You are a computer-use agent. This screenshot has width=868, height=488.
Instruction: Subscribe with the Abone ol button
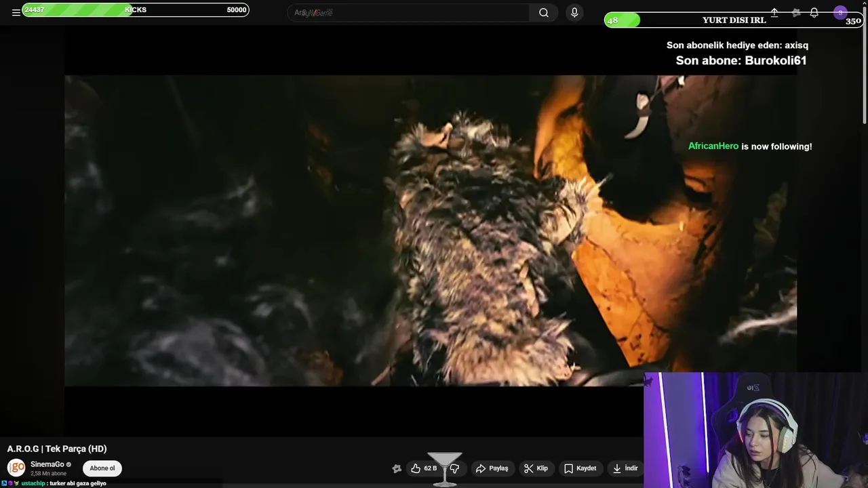(102, 468)
